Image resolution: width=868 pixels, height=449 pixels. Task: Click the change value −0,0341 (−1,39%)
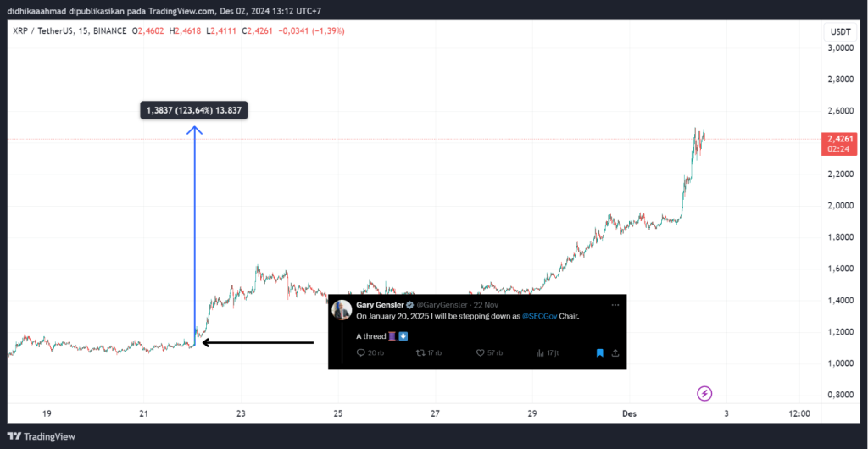(312, 31)
